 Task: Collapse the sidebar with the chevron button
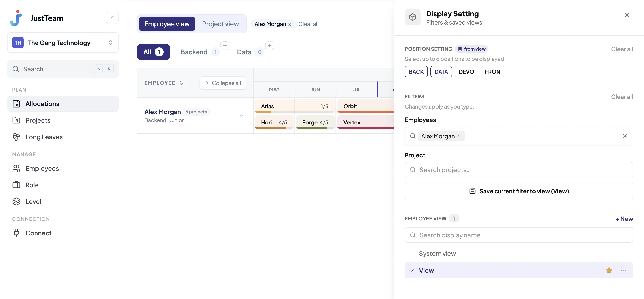coord(112,18)
